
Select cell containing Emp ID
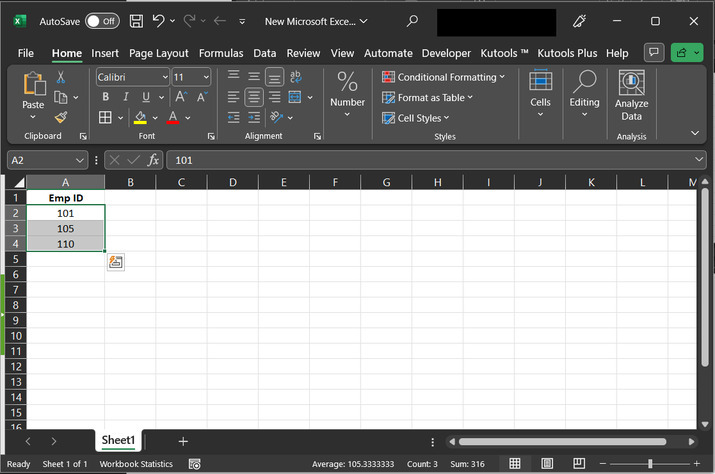click(66, 198)
